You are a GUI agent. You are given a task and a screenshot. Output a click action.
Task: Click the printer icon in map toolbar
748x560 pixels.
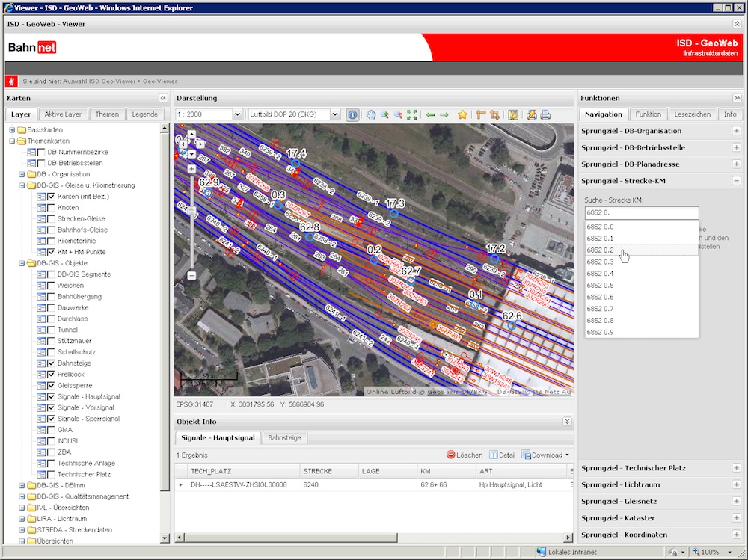545,114
